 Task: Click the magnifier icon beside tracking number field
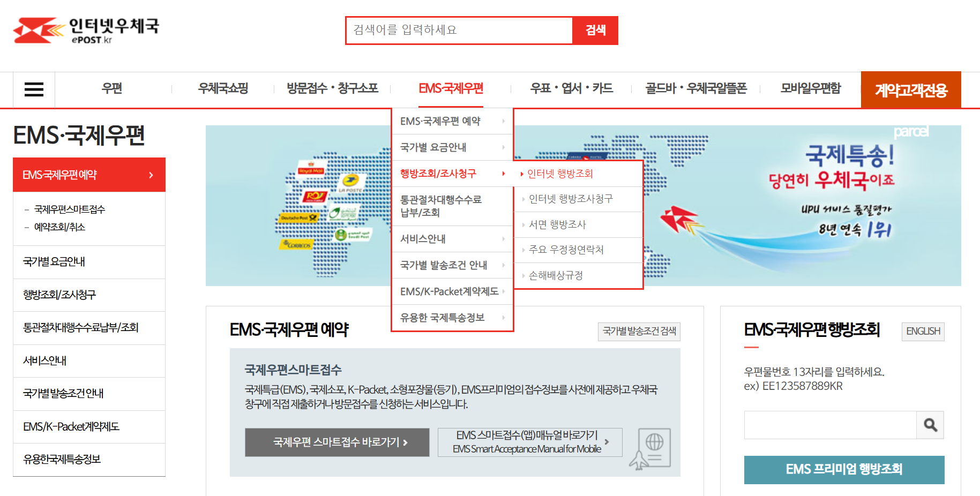pyautogui.click(x=930, y=425)
